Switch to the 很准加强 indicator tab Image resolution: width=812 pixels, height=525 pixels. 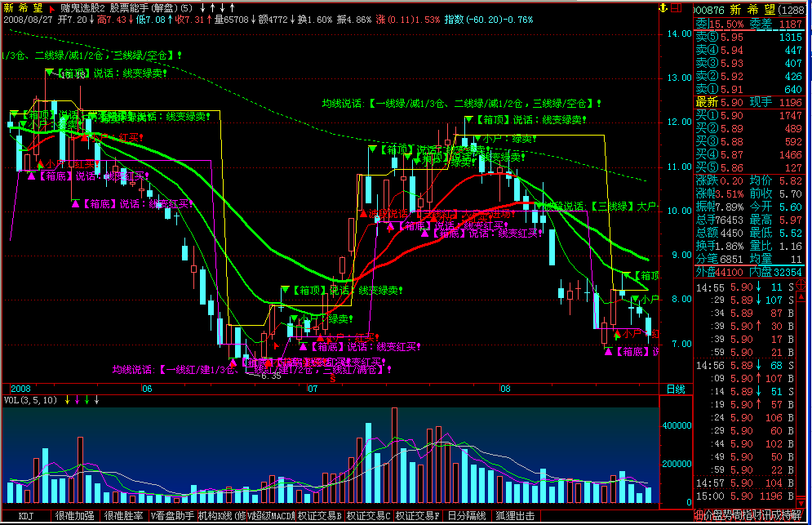click(x=74, y=516)
